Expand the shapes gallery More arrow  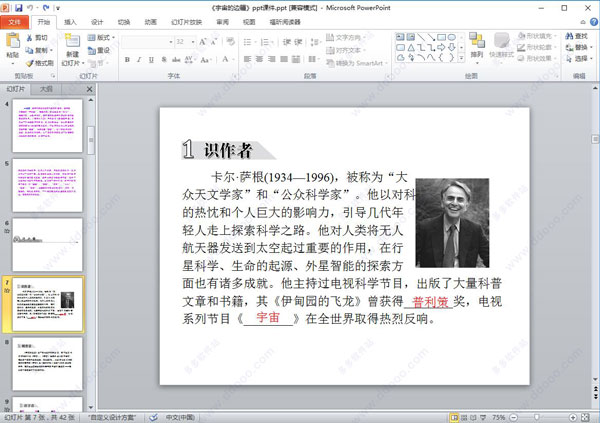point(461,58)
